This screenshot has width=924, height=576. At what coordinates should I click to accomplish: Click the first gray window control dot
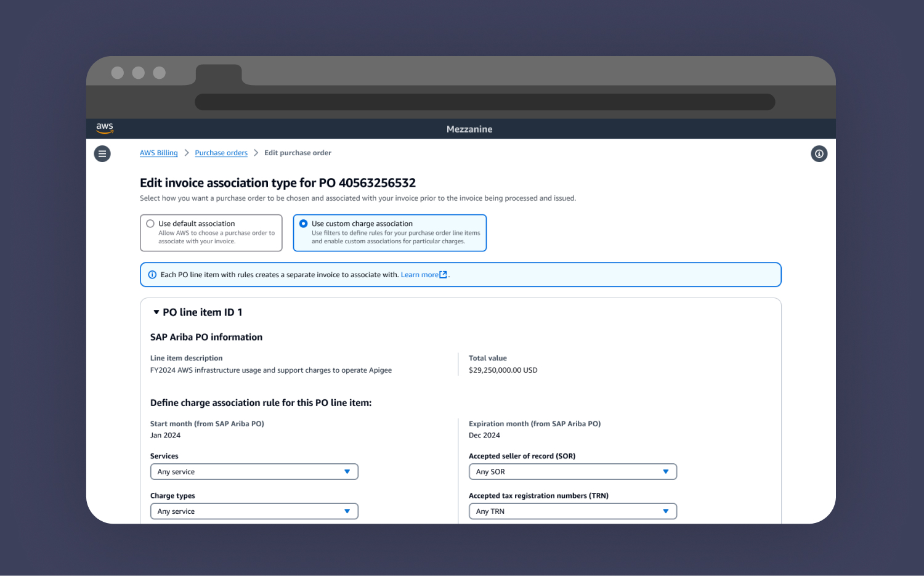click(118, 73)
